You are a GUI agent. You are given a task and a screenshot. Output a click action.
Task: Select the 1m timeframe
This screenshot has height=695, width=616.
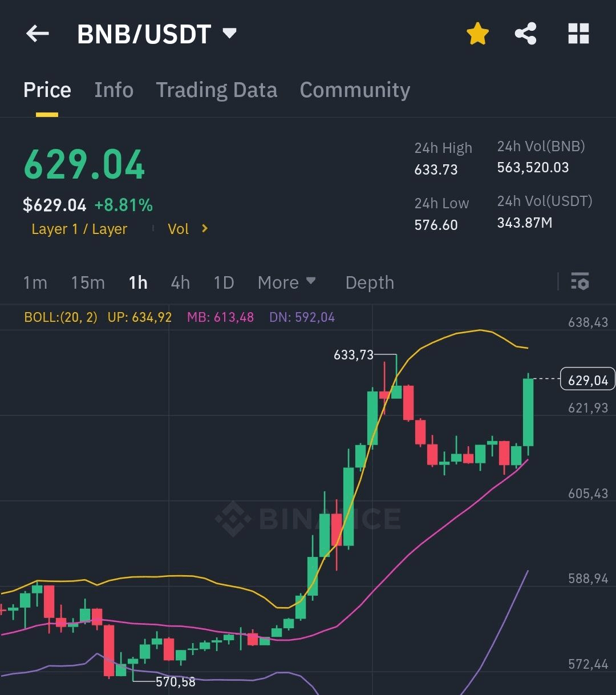point(35,282)
